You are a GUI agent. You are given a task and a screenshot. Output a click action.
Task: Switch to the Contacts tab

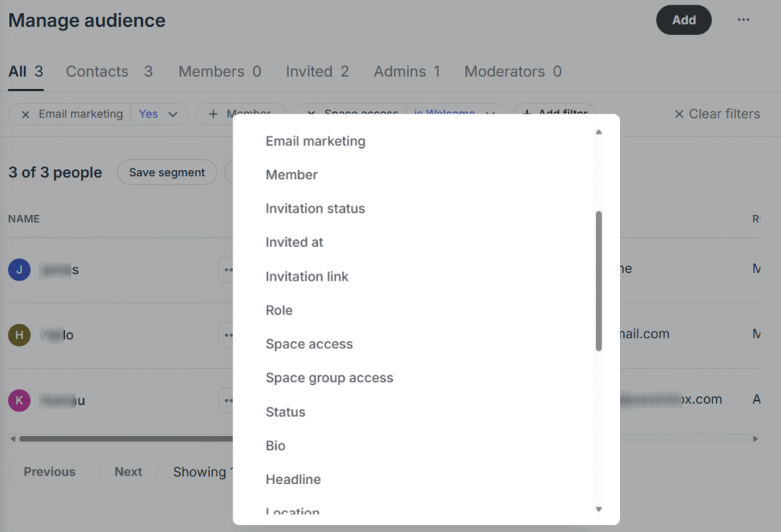(x=97, y=71)
